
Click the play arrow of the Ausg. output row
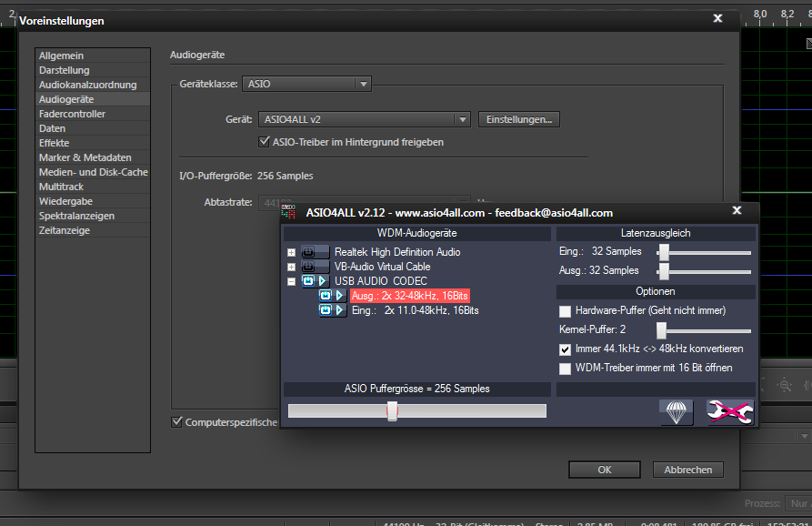coord(340,296)
